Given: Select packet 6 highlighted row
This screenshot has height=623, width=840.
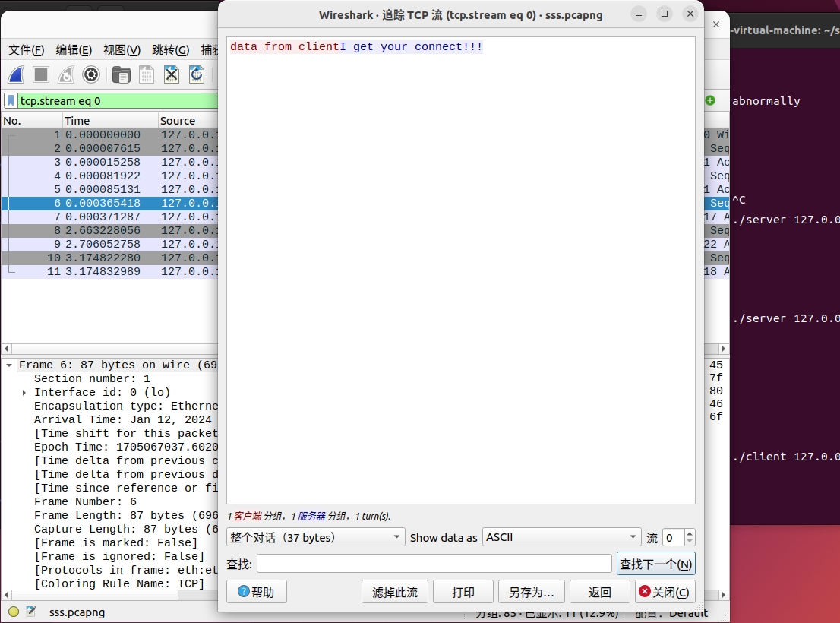Looking at the screenshot, I should (x=109, y=203).
